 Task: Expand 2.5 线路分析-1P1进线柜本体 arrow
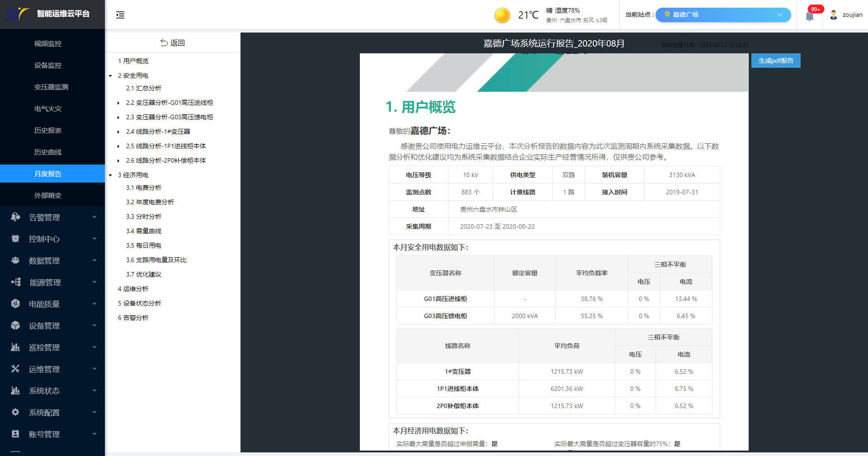pos(118,146)
